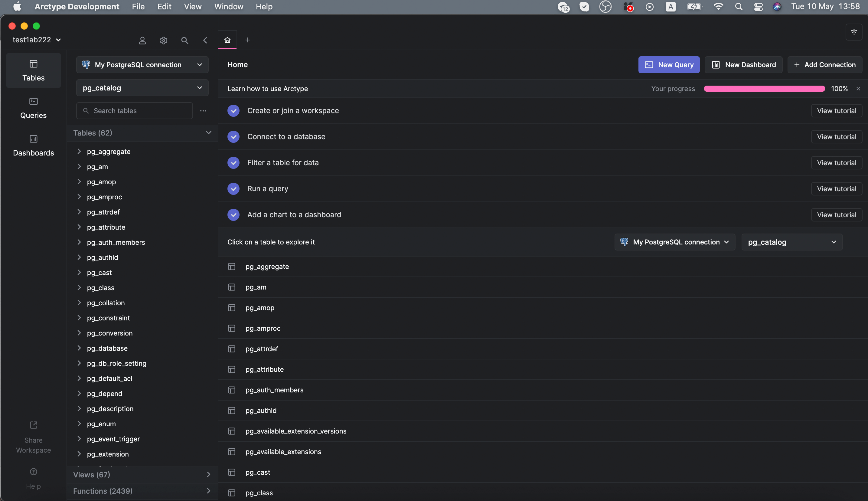The height and width of the screenshot is (501, 868).
Task: Toggle the Create or join a workspace checkmark
Action: tap(233, 111)
